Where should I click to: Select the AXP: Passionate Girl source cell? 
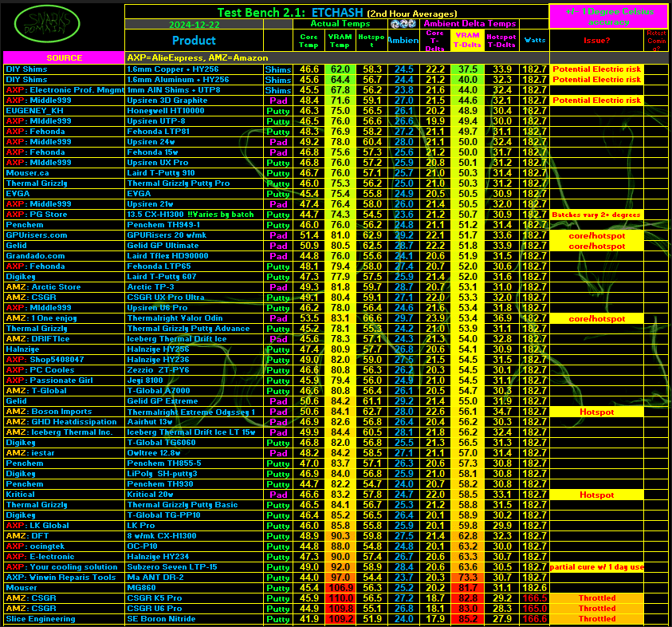(x=64, y=381)
